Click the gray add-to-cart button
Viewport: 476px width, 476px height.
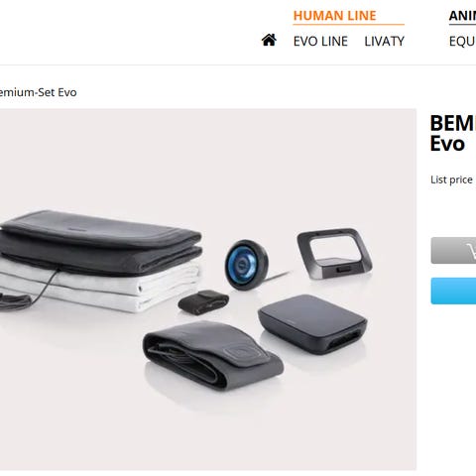click(453, 250)
